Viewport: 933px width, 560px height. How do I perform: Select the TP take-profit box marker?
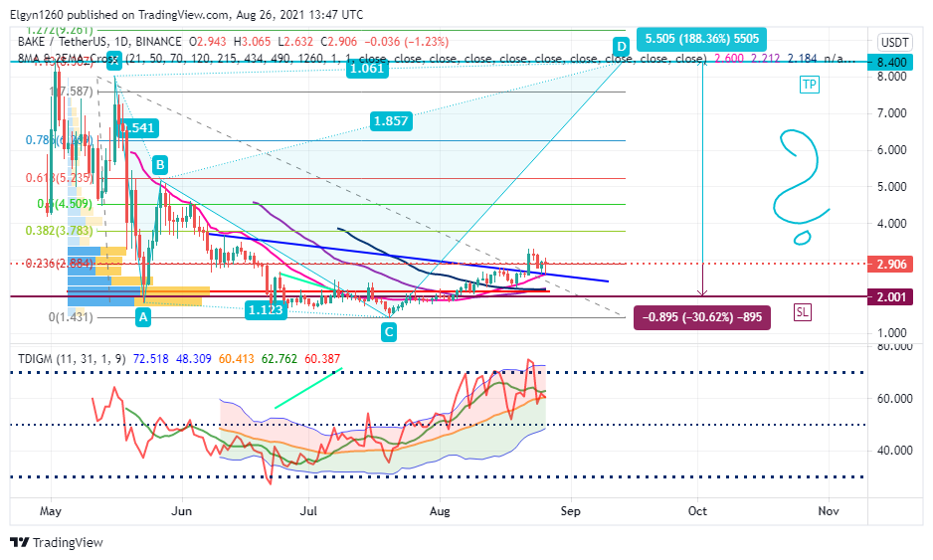coord(810,85)
